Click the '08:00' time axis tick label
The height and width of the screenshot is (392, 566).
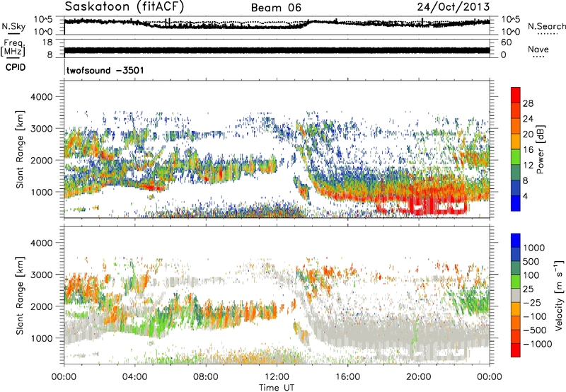coord(206,376)
